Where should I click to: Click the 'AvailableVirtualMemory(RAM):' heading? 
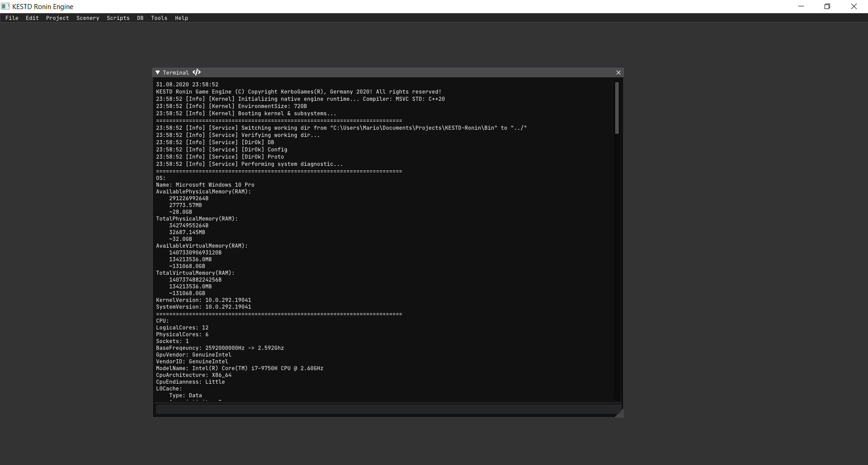(x=202, y=246)
